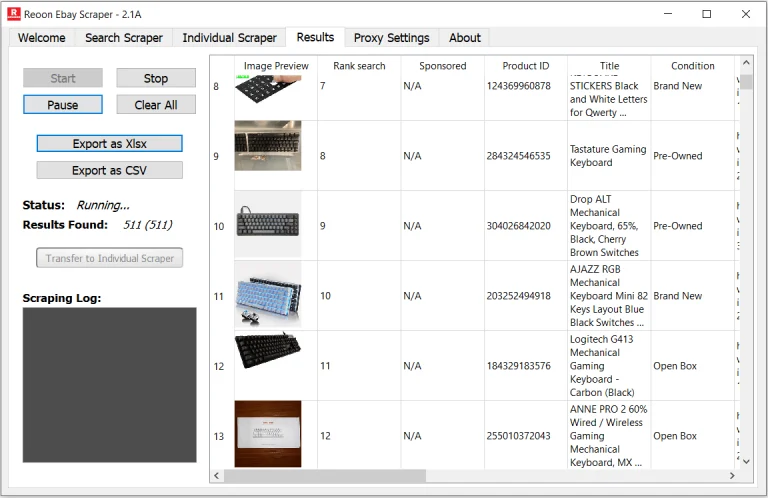Click the vertical scrollbar up arrow
The image size is (768, 498).
pos(746,63)
